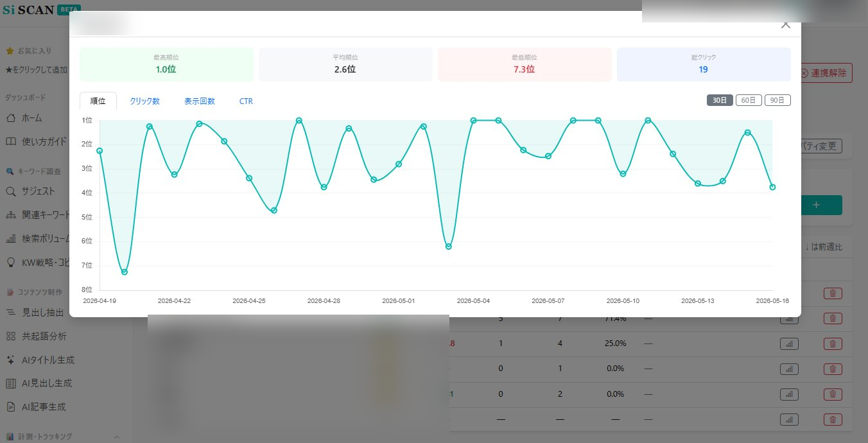Switch to the 順位 tab
Screen dimensions: 868x443
tap(98, 101)
